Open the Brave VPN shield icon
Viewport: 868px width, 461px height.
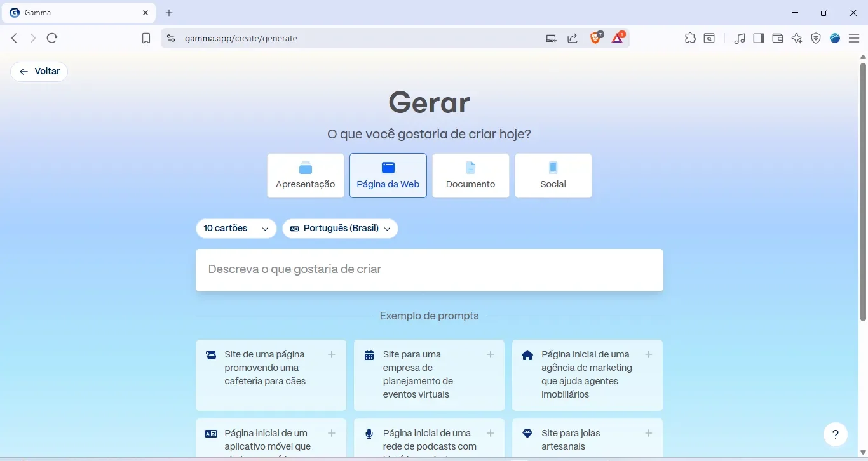tap(816, 38)
